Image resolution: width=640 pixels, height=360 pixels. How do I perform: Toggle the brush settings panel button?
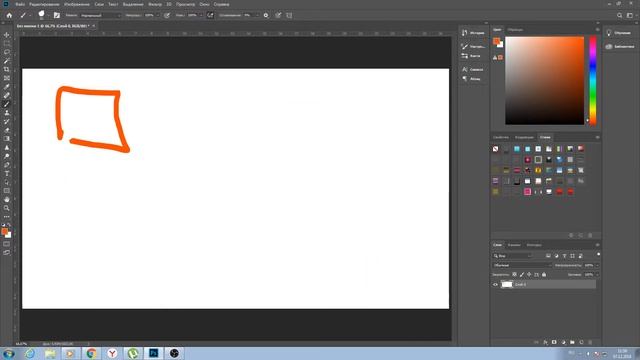[57, 15]
